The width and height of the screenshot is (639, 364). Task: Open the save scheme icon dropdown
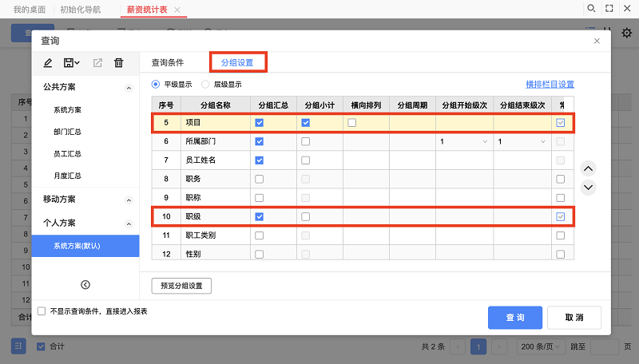pos(71,63)
